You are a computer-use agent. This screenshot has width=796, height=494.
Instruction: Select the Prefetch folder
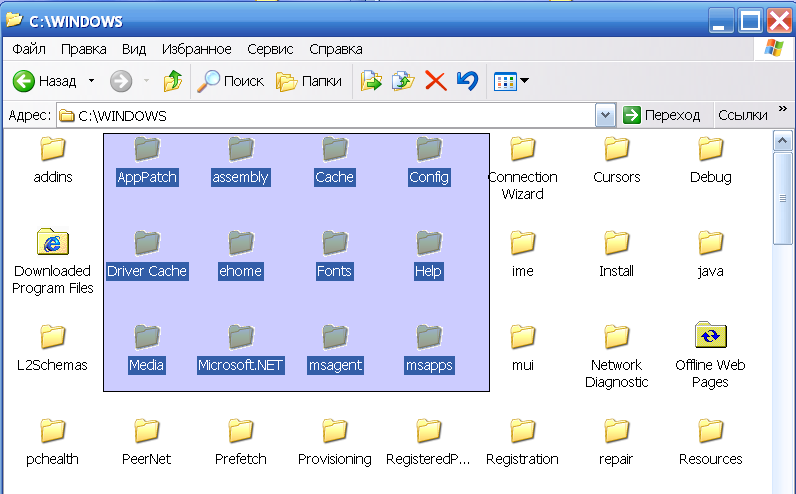(x=241, y=443)
